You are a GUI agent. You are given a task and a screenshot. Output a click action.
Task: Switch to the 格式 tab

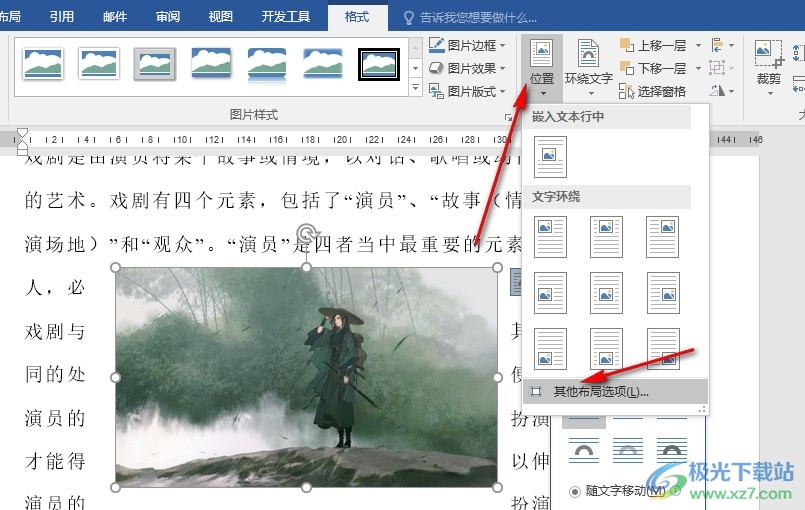pos(357,16)
